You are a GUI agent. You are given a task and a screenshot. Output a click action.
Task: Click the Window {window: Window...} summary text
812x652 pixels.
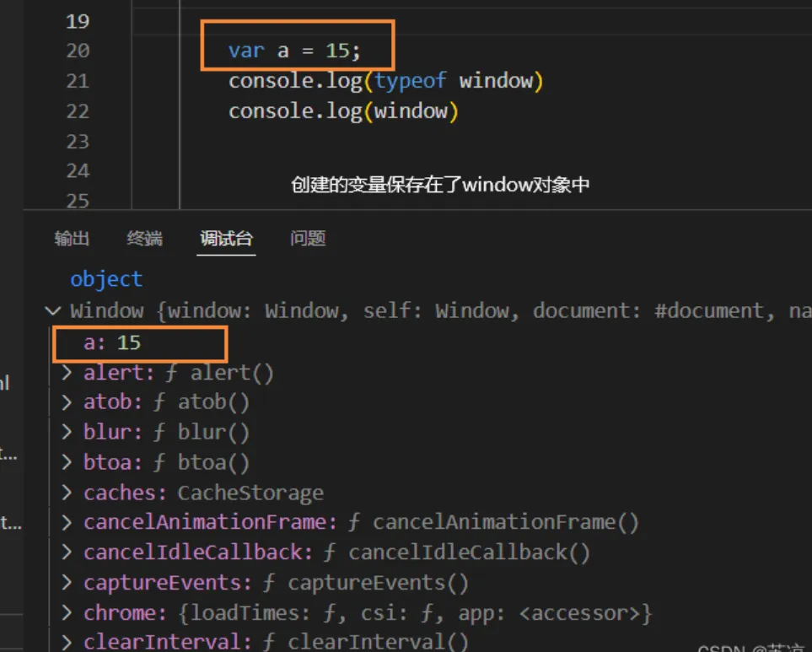[x=441, y=310]
